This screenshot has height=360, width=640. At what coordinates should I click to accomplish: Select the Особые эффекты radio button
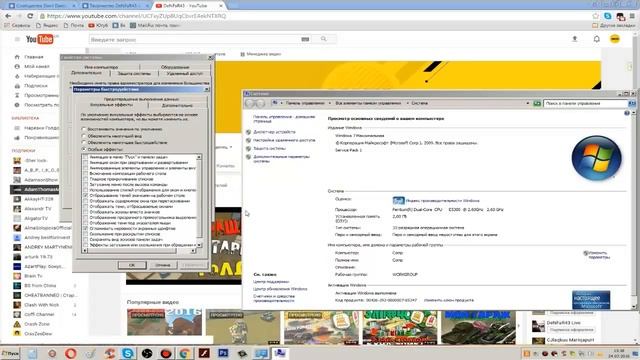coord(84,149)
